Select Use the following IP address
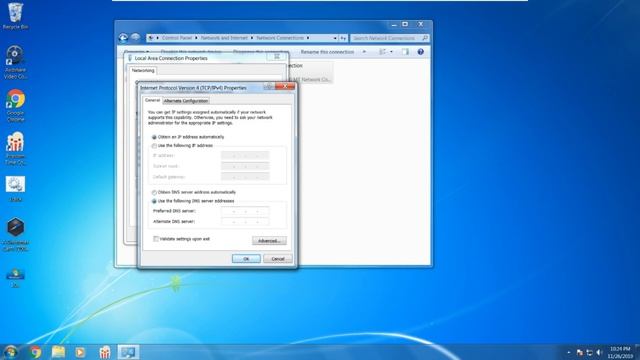 click(182, 146)
